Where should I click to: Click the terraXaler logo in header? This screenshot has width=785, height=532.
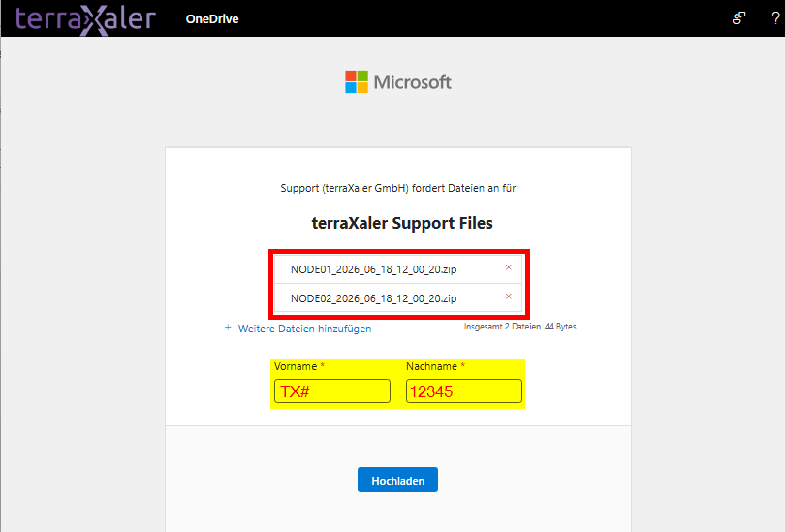[85, 19]
